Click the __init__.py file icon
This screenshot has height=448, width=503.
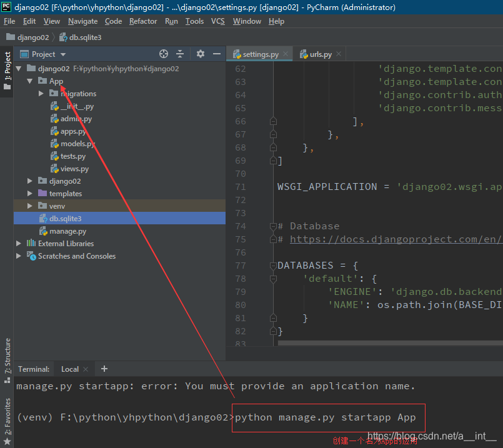[54, 106]
